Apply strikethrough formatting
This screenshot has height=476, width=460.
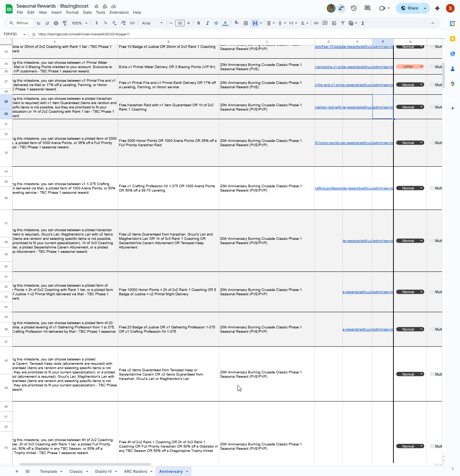pyautogui.click(x=216, y=23)
